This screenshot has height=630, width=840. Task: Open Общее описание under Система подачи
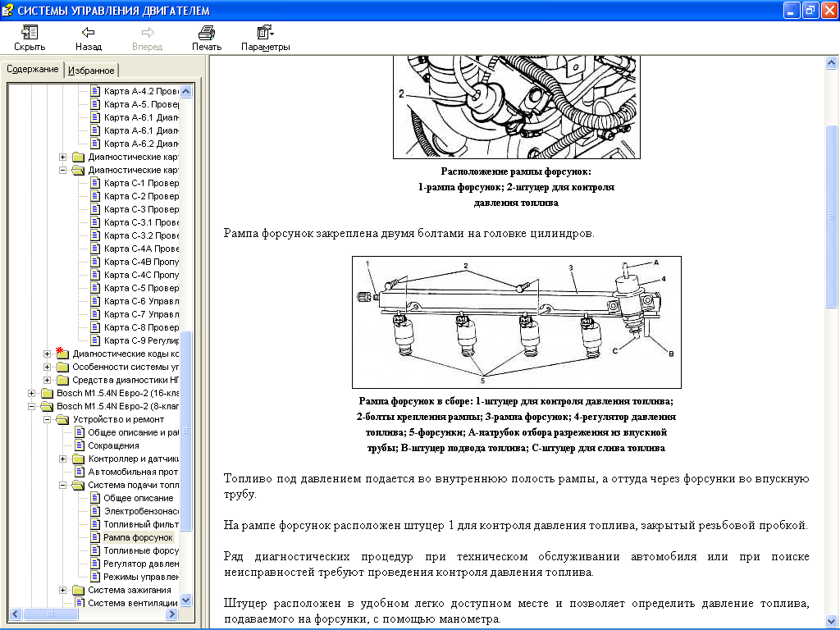[138, 498]
